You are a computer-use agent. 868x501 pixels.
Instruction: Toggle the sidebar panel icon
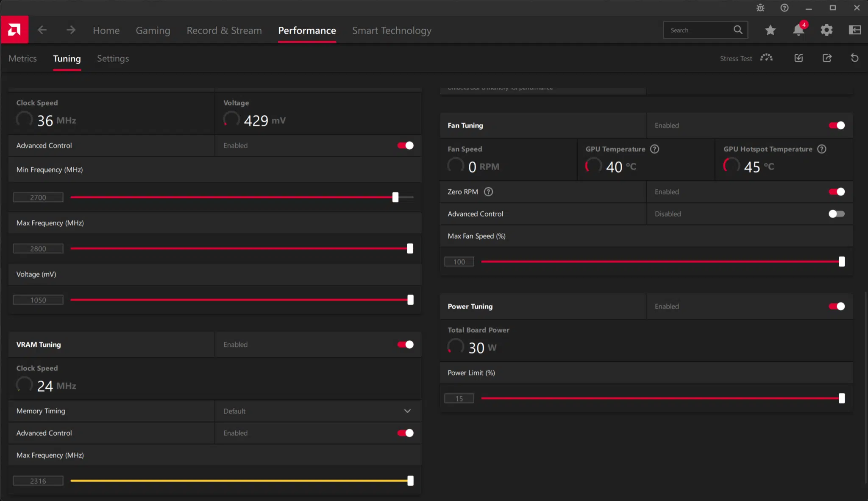point(855,30)
